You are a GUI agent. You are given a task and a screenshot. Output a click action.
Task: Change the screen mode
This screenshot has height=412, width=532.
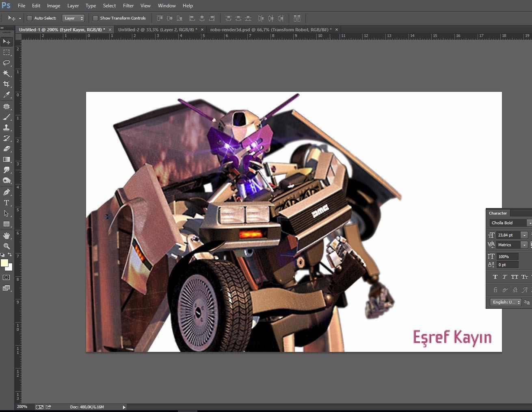[6, 288]
